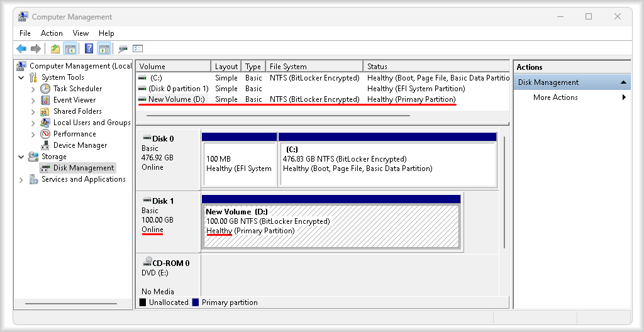This screenshot has height=332, width=644.
Task: Click the Forward arrow toolbar icon
Action: (36, 49)
